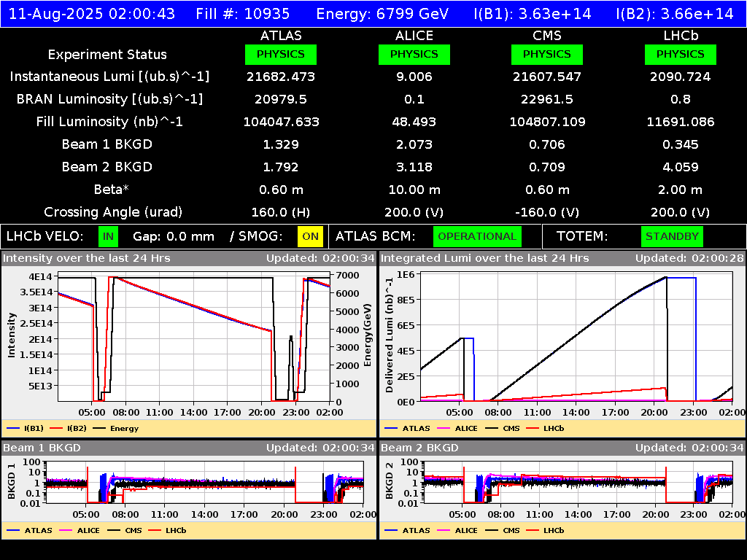Viewport: 747px width, 560px height.
Task: Click the Crossing Angle (urad) row label
Action: tap(113, 212)
